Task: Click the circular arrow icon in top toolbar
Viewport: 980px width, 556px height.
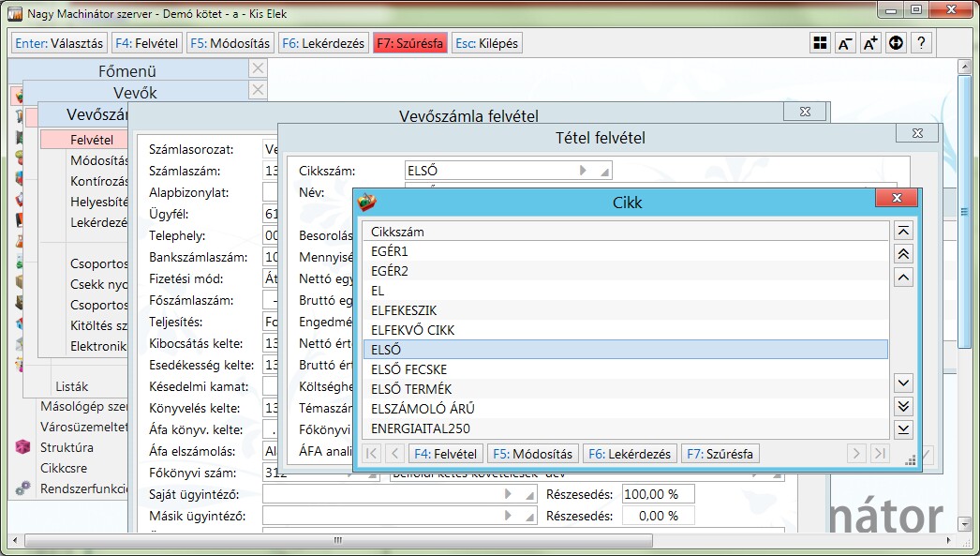Action: click(896, 43)
